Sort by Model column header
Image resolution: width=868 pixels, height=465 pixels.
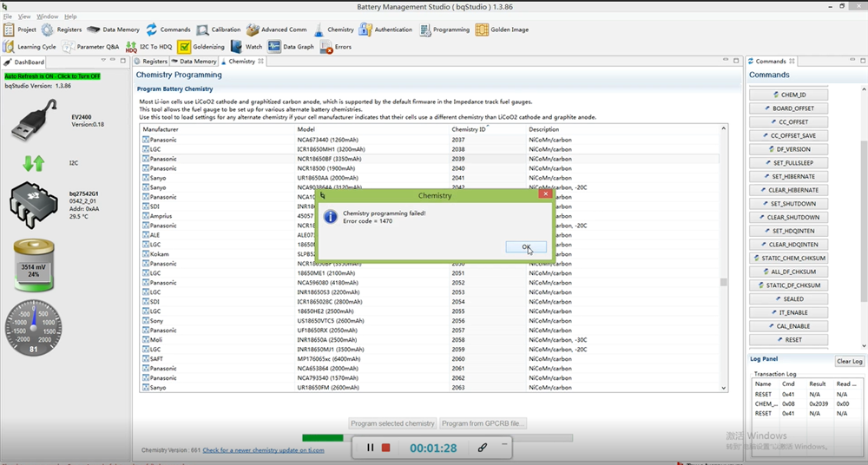pyautogui.click(x=372, y=129)
